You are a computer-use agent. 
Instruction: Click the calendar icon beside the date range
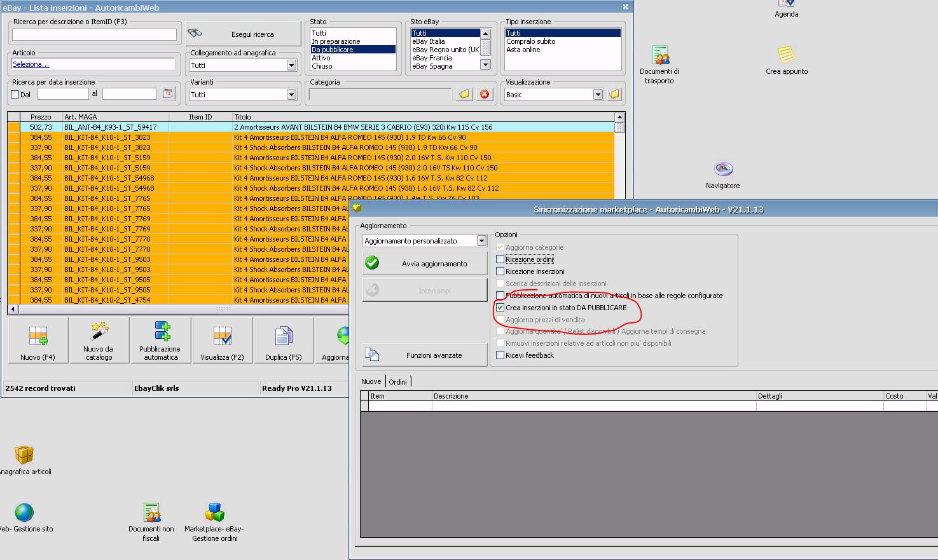[168, 94]
